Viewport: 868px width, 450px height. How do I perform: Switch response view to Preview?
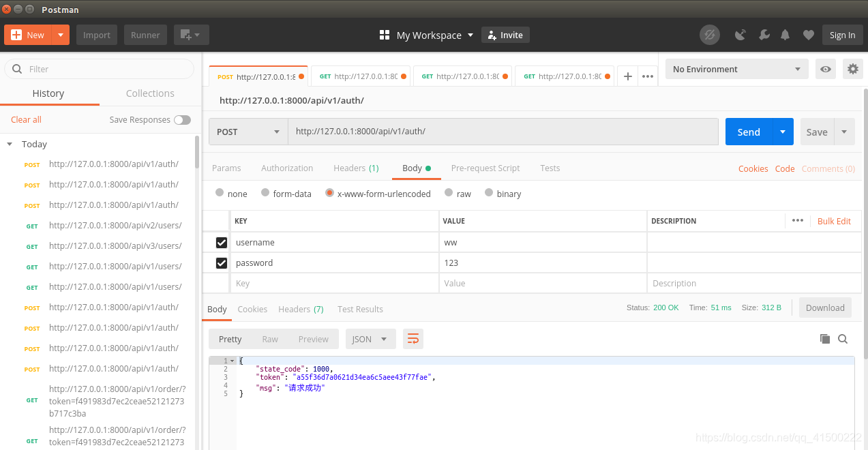pos(314,339)
